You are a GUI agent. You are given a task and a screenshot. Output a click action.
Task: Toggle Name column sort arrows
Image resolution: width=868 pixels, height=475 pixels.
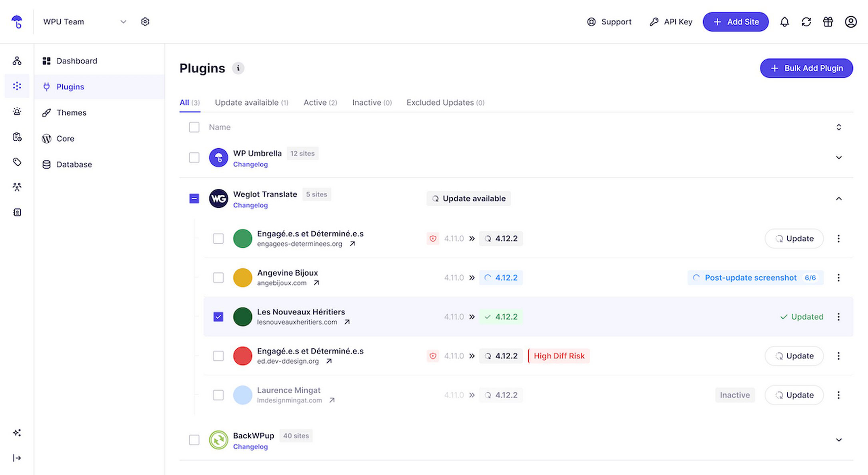839,127
